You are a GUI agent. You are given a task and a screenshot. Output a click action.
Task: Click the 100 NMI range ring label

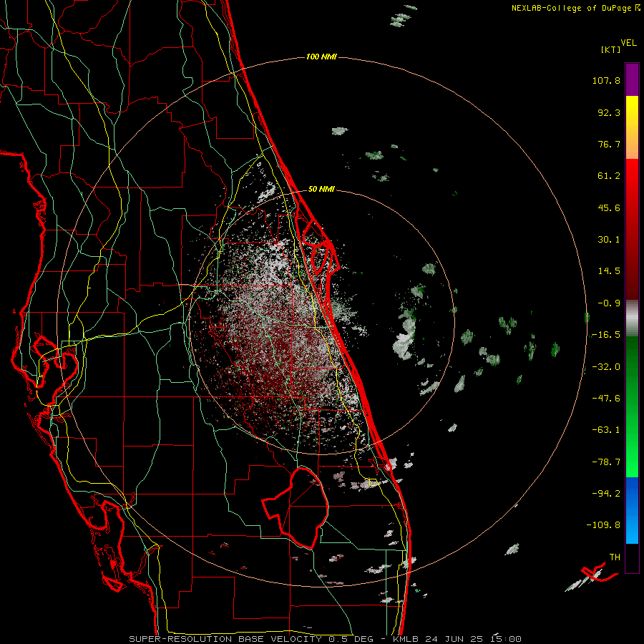[321, 57]
